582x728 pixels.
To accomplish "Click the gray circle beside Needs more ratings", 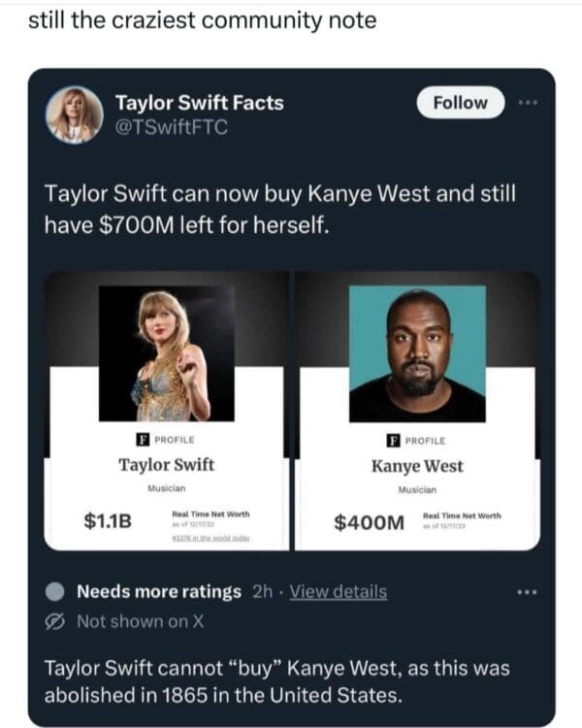I will tap(55, 592).
